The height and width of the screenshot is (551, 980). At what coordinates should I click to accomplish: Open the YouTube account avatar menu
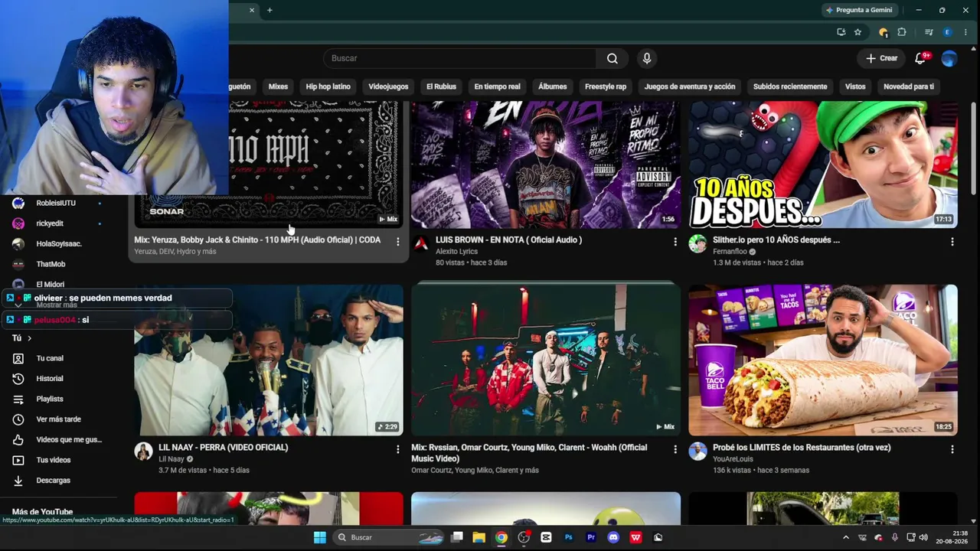click(x=949, y=58)
